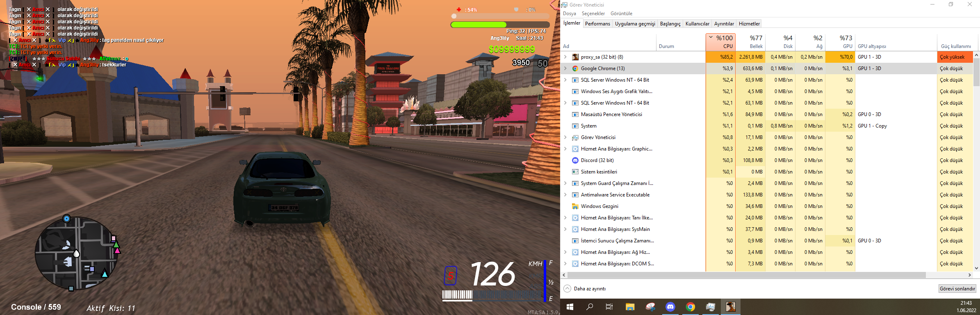This screenshot has width=980, height=315.
Task: Sort by the GPU altyapısı column header
Action: (x=896, y=42)
